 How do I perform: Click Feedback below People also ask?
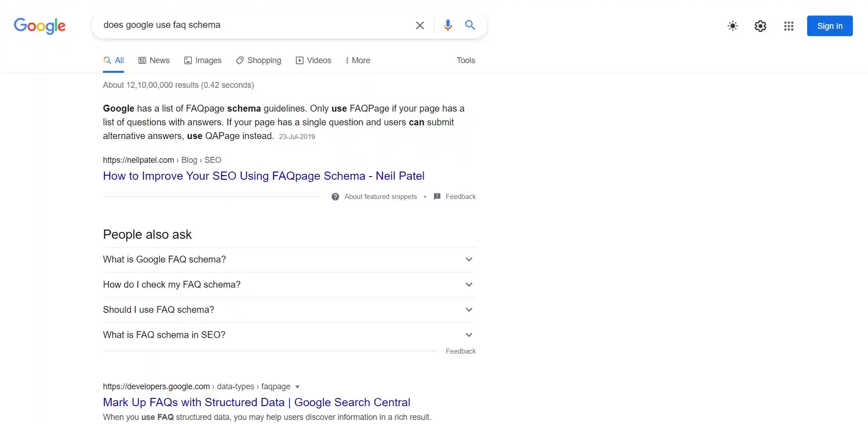461,351
